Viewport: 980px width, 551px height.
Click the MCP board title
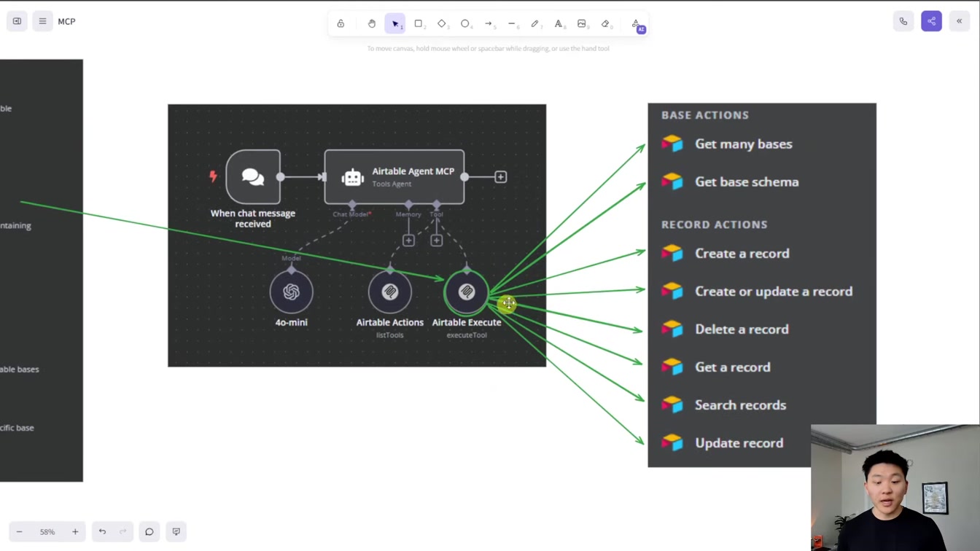coord(66,21)
